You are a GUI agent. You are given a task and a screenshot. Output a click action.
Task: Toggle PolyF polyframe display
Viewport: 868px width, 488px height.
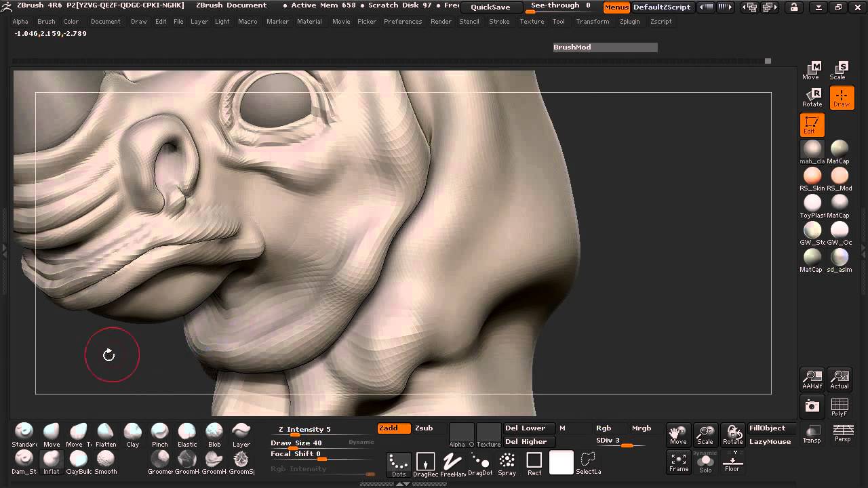840,407
